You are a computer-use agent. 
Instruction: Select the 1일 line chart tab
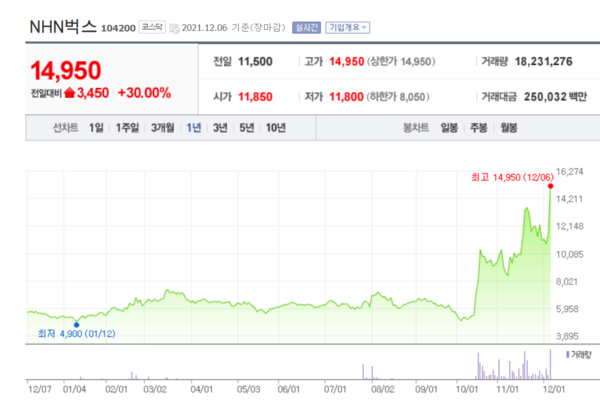coord(96,128)
